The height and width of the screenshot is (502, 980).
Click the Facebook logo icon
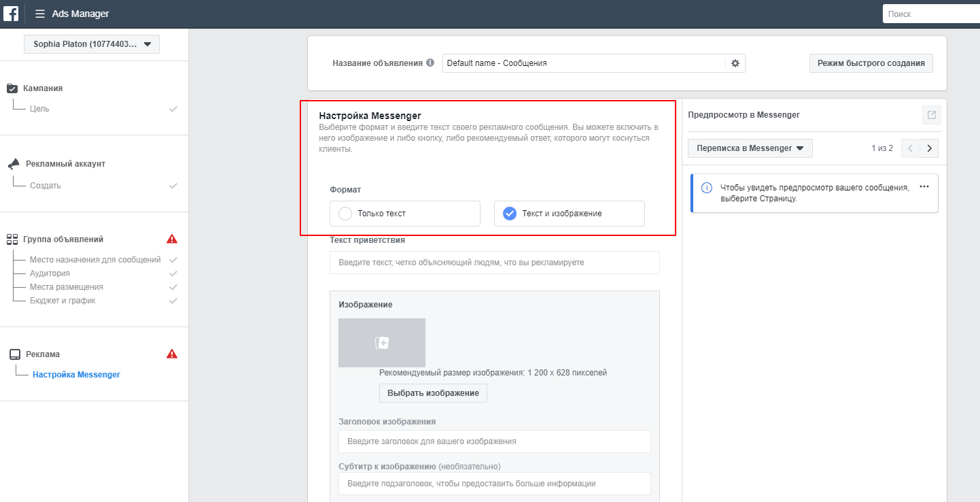click(x=11, y=14)
